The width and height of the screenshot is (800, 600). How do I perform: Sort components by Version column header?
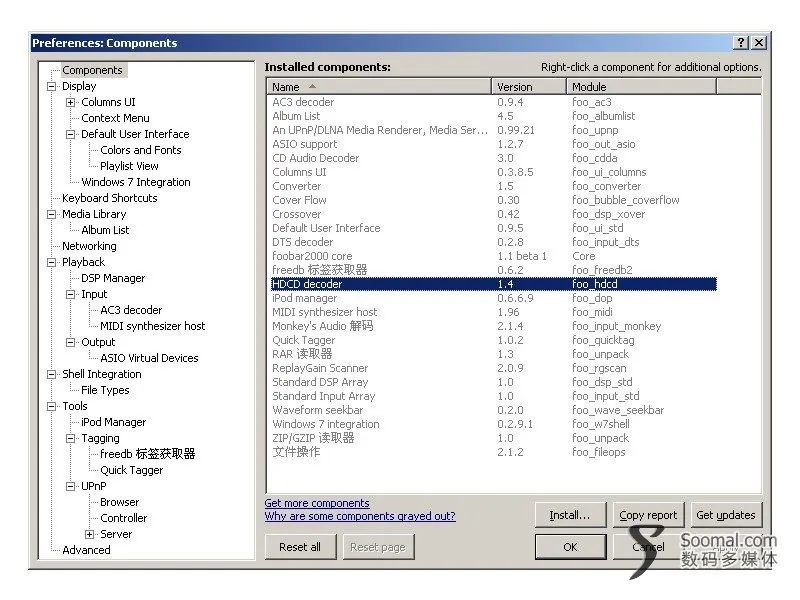(529, 87)
